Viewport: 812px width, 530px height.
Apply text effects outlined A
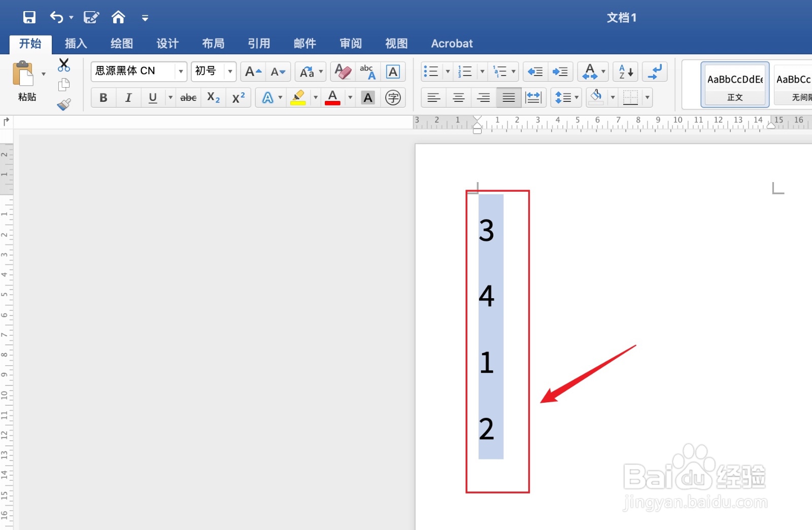(267, 97)
